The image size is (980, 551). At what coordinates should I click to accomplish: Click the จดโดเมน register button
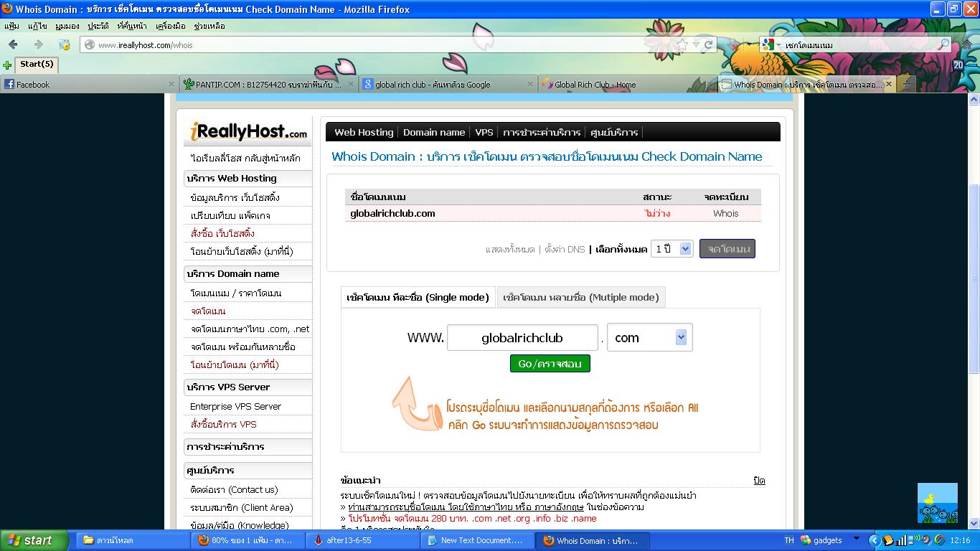point(727,249)
